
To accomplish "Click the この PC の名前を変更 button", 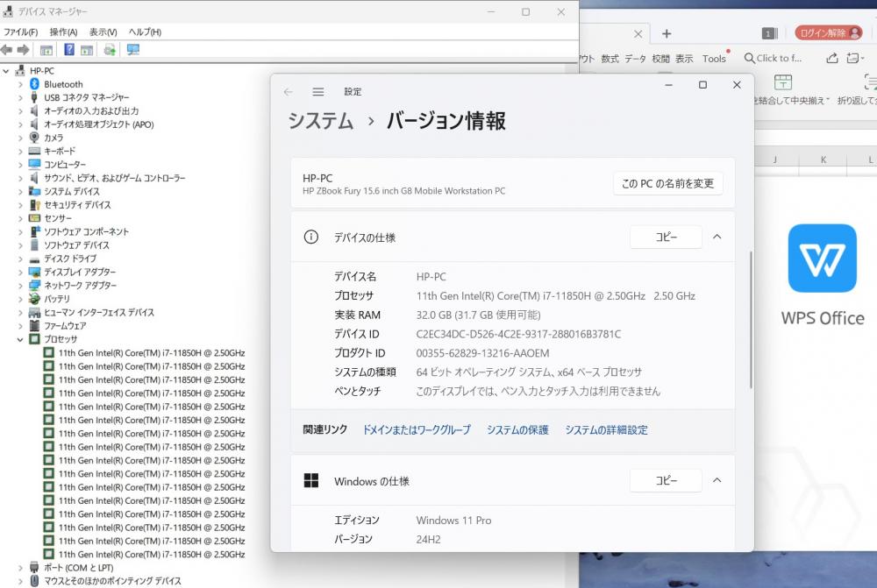I will pos(667,183).
